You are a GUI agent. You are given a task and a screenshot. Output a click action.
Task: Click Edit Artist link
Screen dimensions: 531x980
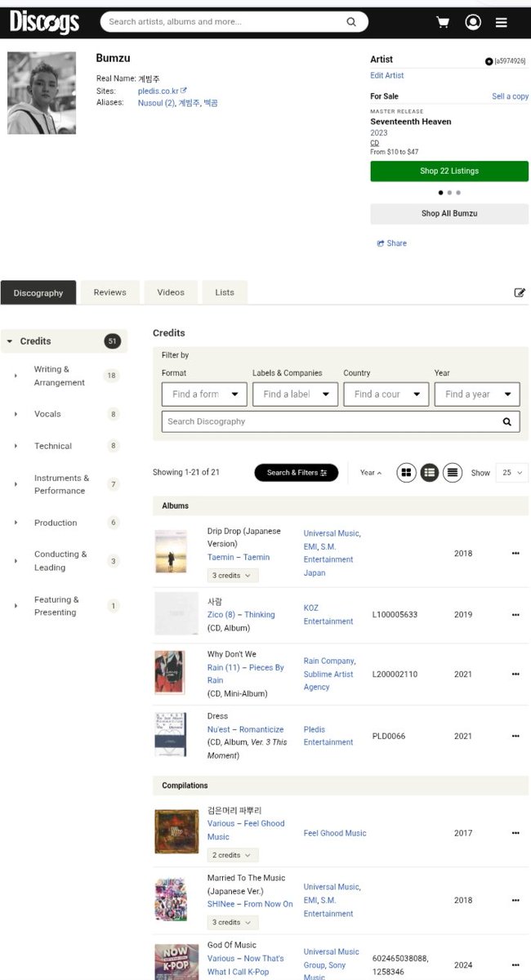[387, 76]
